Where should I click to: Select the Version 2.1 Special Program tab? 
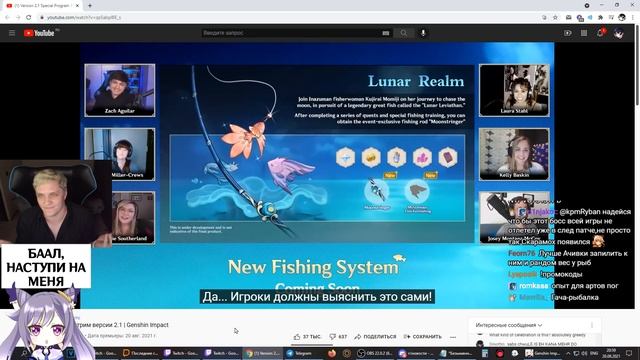tap(41, 6)
